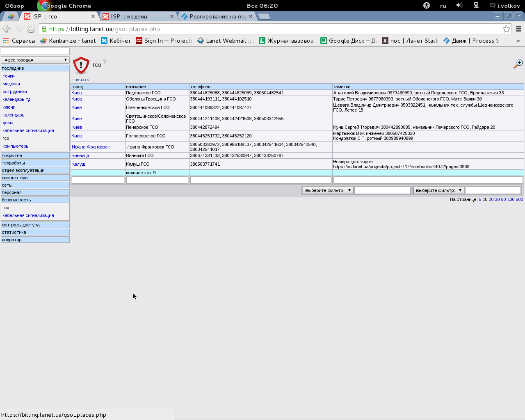The image size is (525, 420).
Task: Expand the персонал sidebar section
Action: 35,192
